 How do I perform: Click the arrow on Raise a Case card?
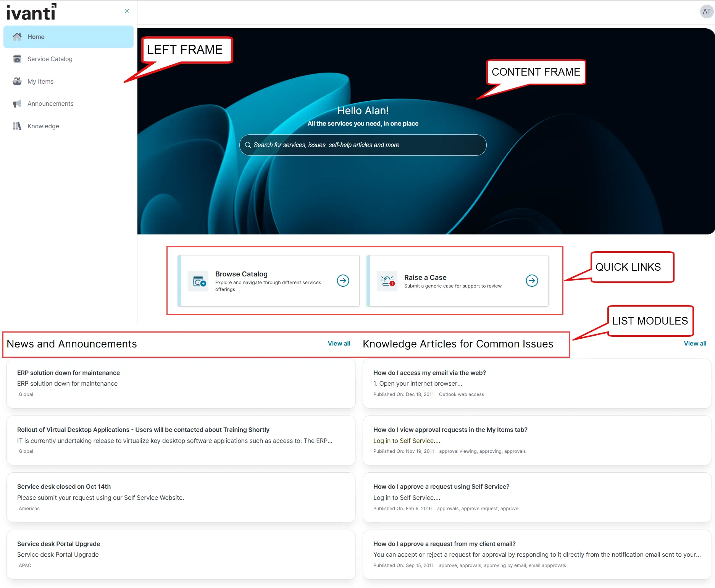point(532,281)
